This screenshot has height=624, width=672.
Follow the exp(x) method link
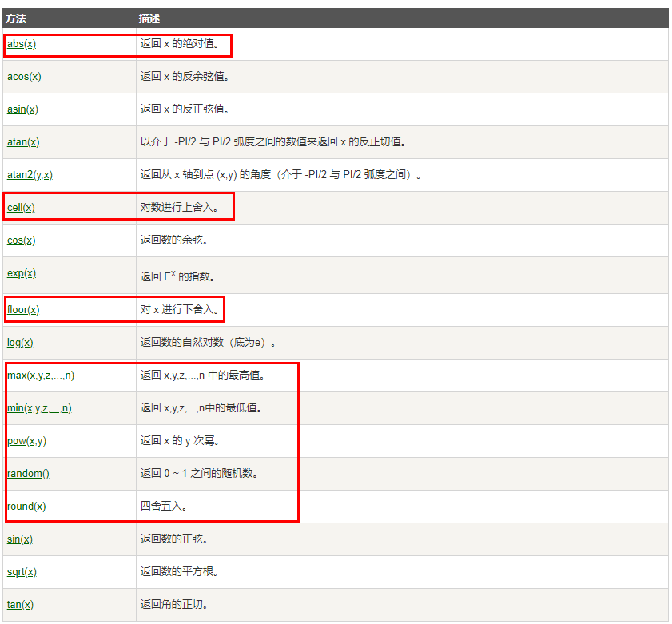22,273
